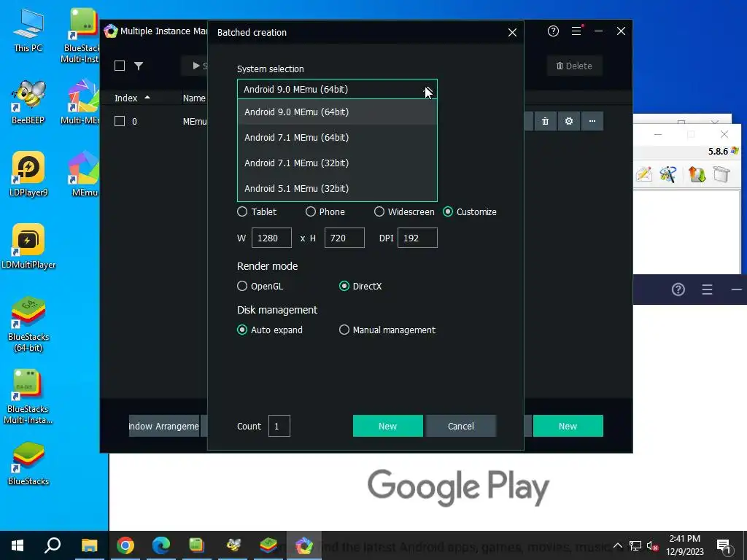Open Microsoft Edge from taskbar

[161, 545]
